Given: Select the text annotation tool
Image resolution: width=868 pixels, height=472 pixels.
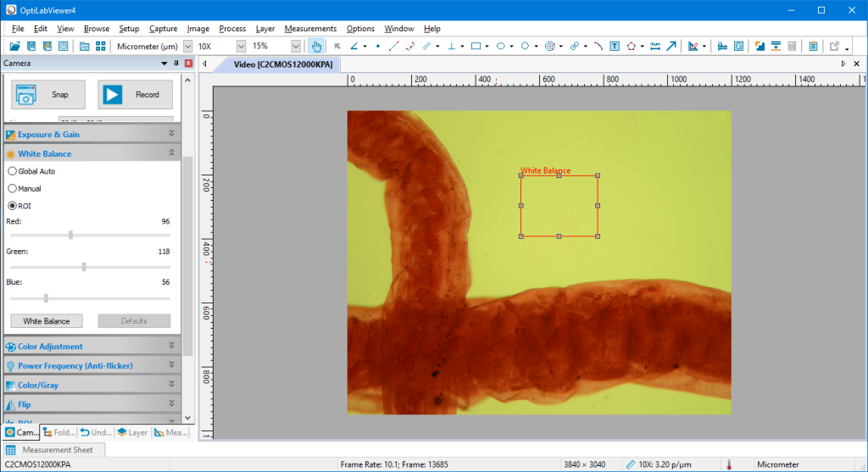Looking at the screenshot, I should point(615,46).
